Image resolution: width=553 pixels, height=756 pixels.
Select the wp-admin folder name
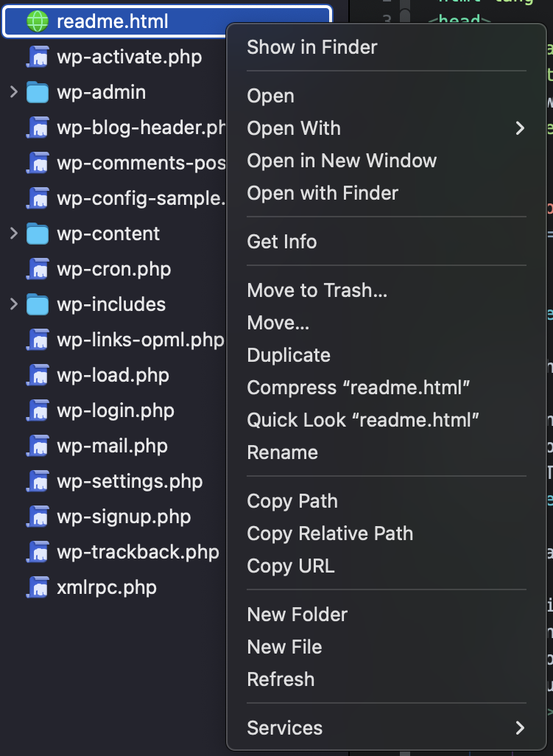tap(101, 93)
